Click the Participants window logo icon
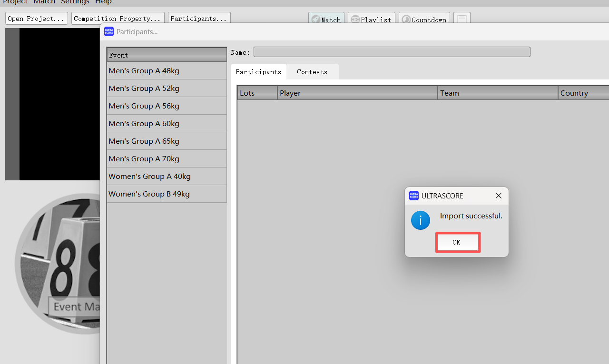The image size is (609, 364). tap(109, 32)
